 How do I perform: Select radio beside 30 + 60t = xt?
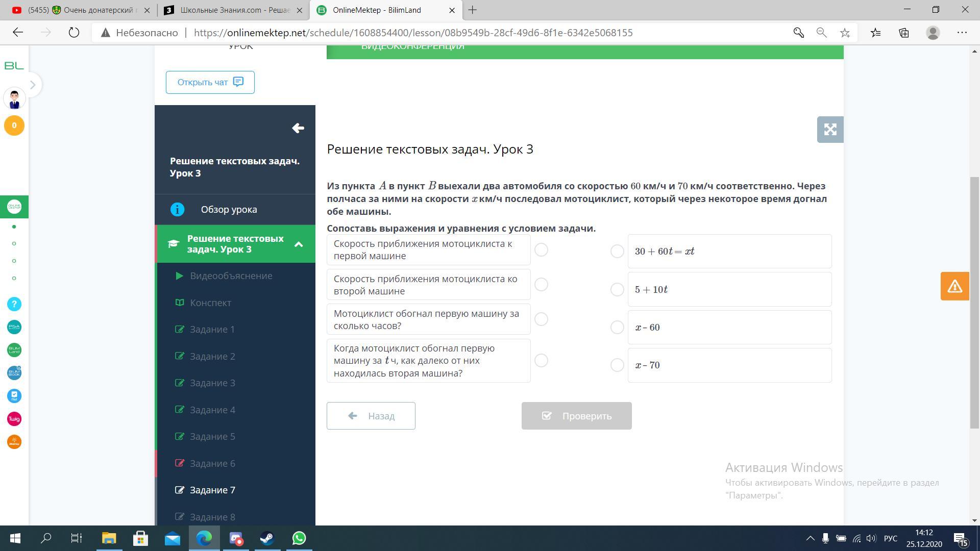coord(617,252)
